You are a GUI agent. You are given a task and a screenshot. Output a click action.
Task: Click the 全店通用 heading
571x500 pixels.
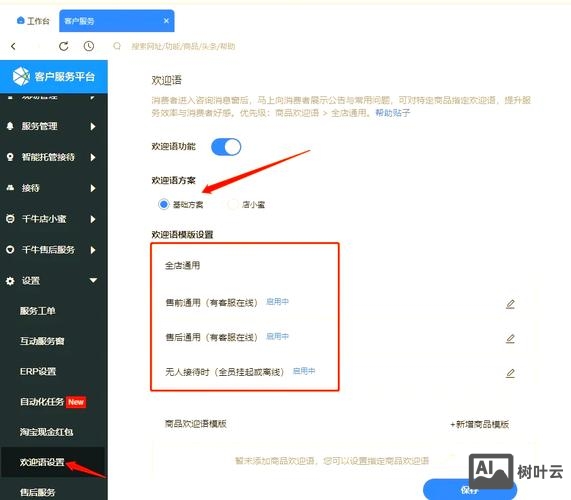click(x=182, y=265)
